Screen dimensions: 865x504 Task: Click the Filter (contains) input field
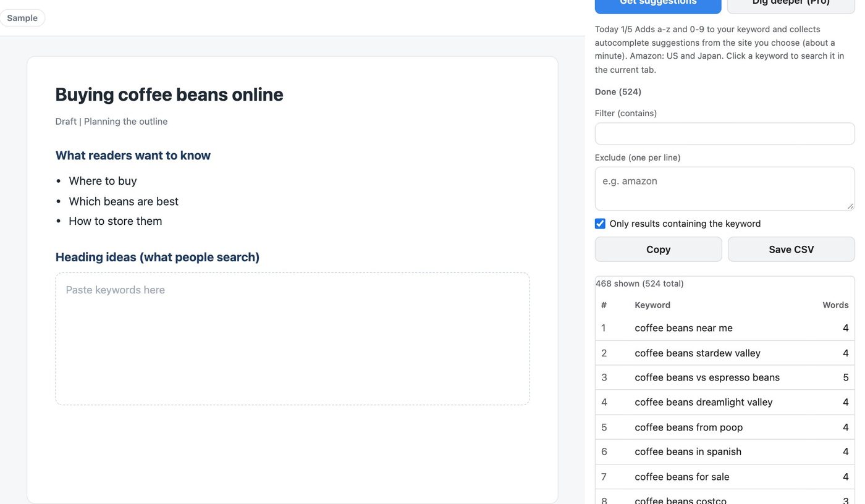click(725, 134)
